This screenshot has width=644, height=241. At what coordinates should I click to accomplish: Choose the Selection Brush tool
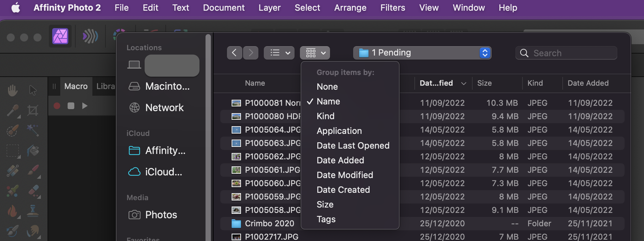tap(13, 131)
